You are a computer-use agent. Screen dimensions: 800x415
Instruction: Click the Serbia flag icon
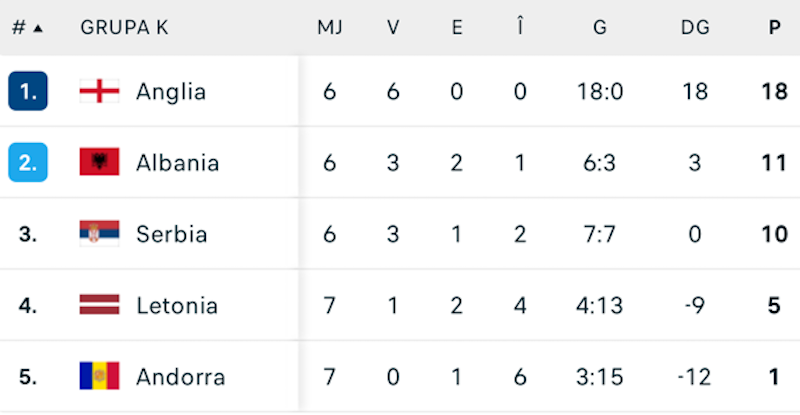coord(99,233)
